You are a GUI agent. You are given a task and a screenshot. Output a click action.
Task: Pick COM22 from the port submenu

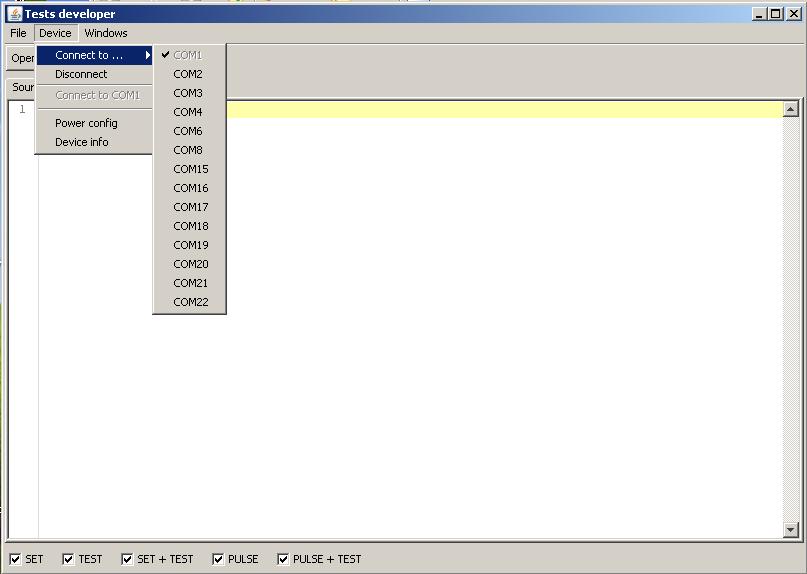click(191, 302)
